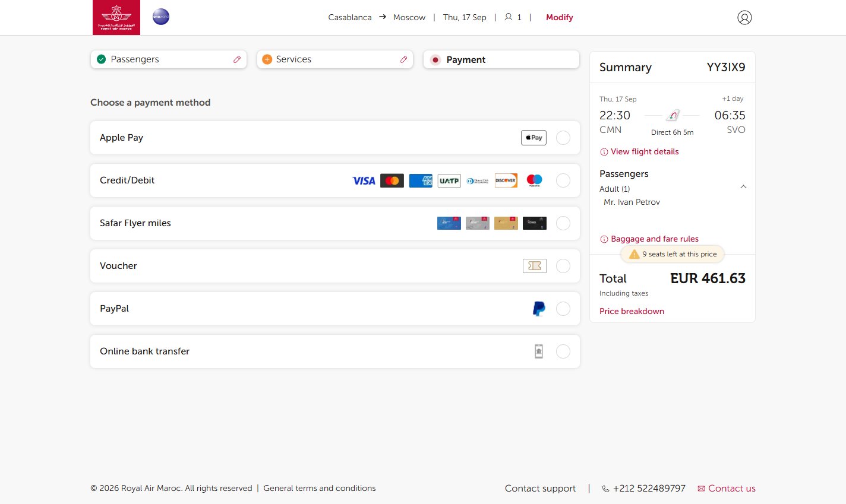Click the edit pencil on Services step
The width and height of the screenshot is (846, 504).
pyautogui.click(x=403, y=59)
